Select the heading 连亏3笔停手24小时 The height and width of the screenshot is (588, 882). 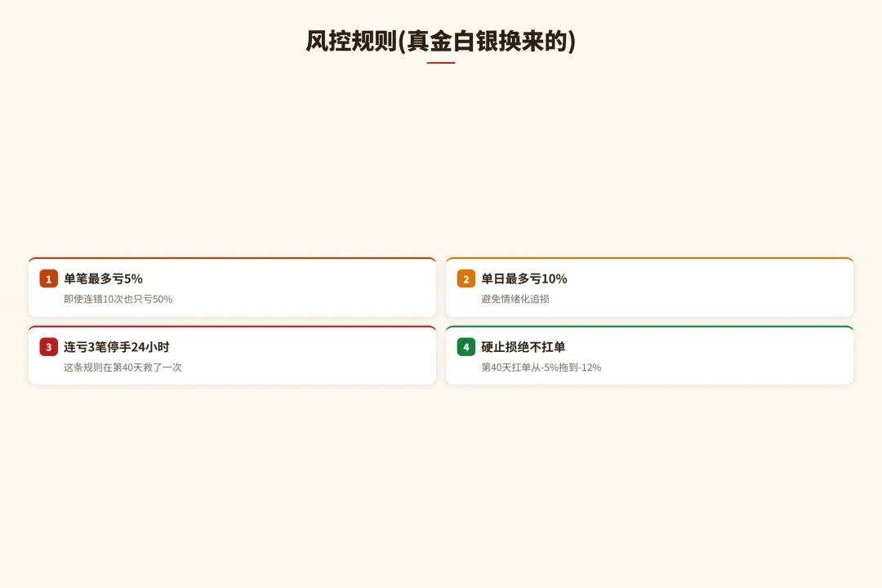pos(116,347)
